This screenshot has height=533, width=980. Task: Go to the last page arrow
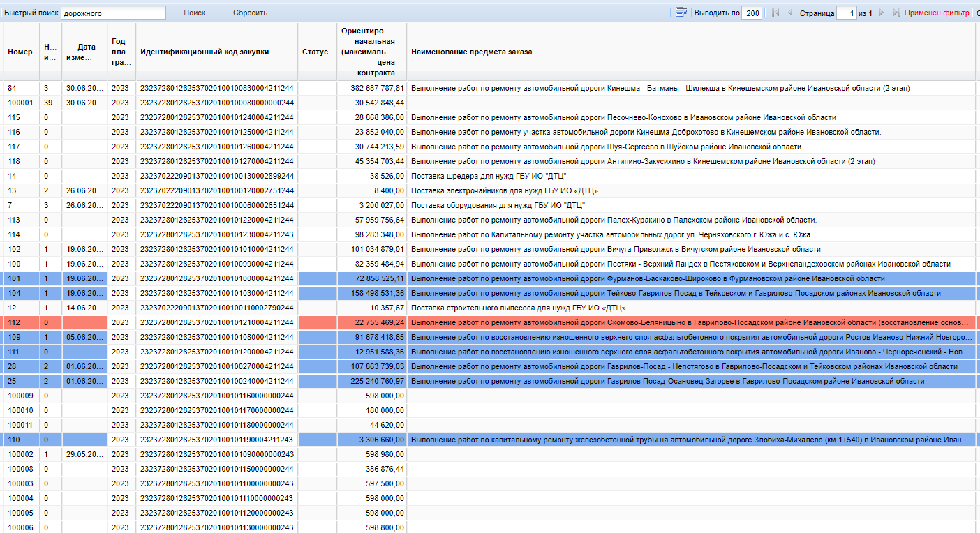[896, 13]
